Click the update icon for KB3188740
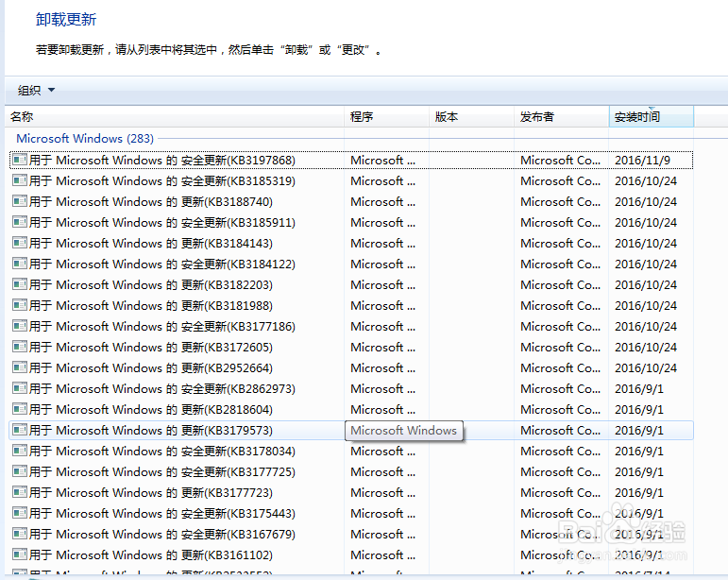Viewport: 728px width, 580px height. pos(20,201)
